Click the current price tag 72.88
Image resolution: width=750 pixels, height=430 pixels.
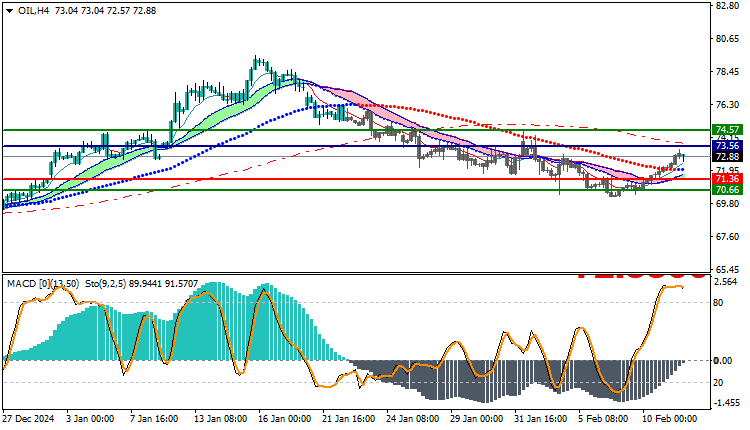[727, 156]
